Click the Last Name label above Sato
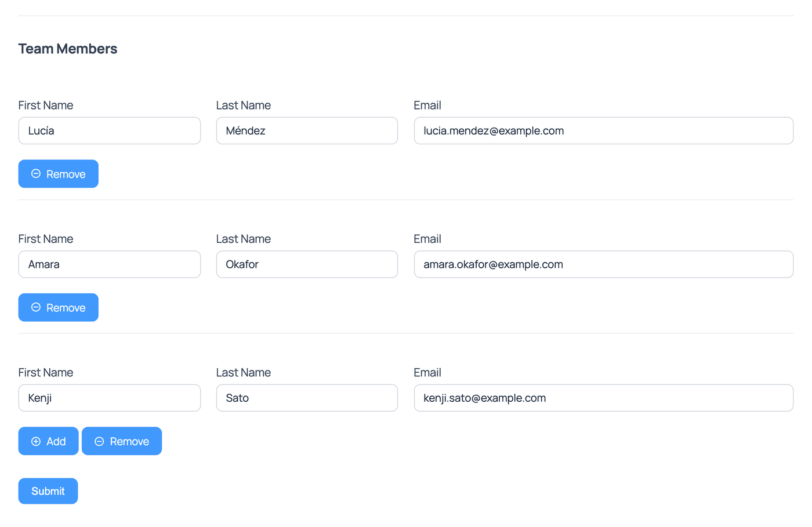 click(244, 372)
